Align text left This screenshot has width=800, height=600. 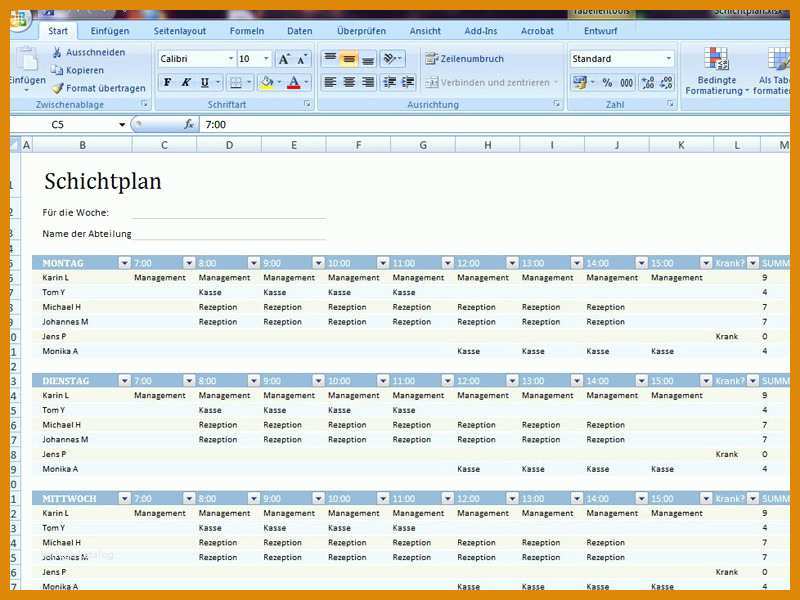330,82
